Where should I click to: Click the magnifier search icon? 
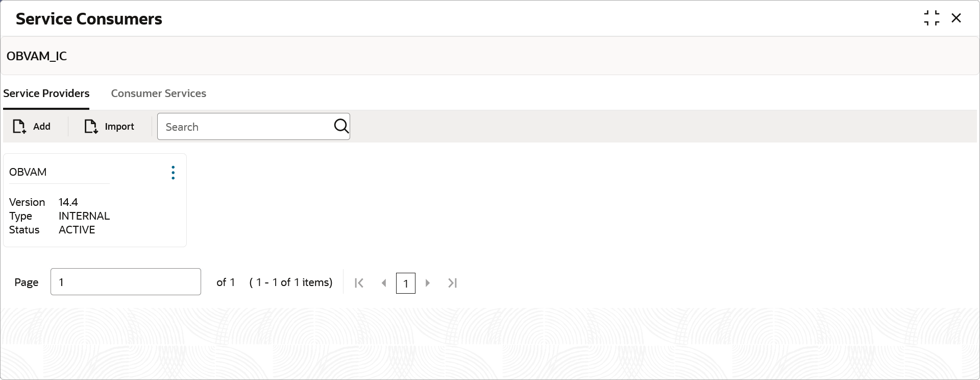click(341, 126)
